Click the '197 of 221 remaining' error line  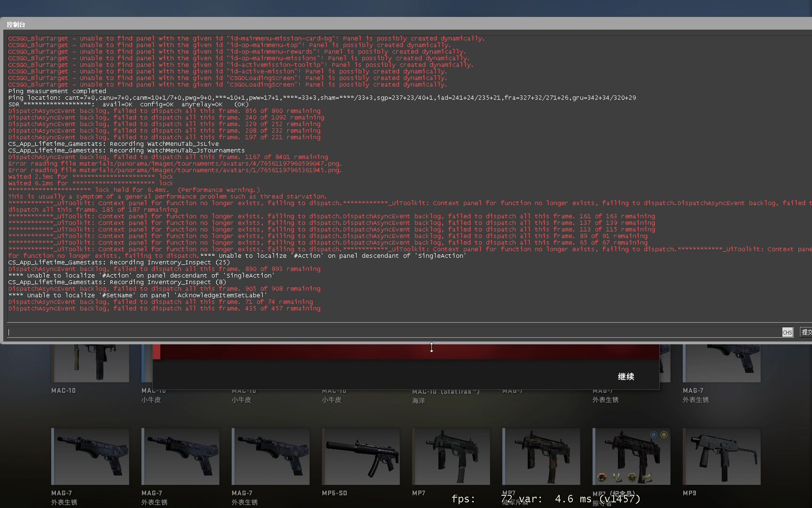[x=164, y=137]
